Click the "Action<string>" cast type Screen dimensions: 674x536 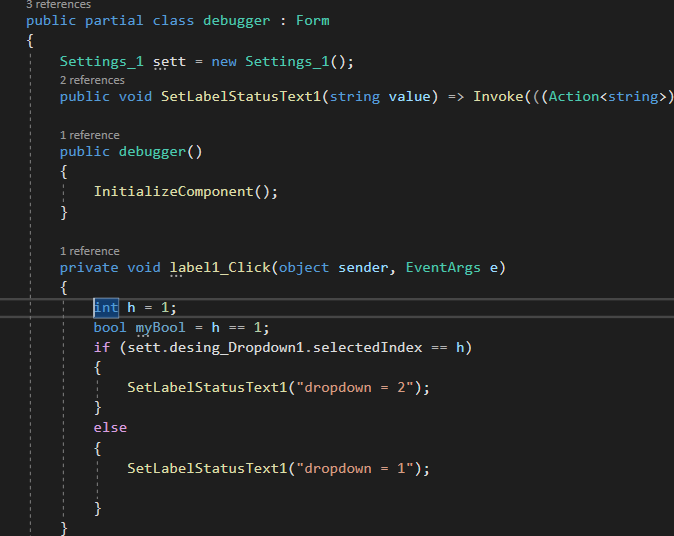pyautogui.click(x=607, y=96)
